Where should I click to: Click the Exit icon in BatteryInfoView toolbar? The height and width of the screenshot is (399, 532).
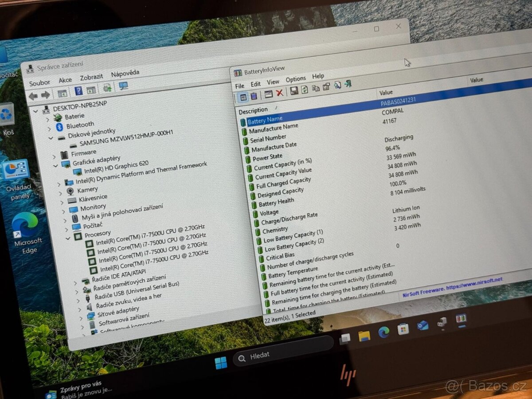pos(348,84)
